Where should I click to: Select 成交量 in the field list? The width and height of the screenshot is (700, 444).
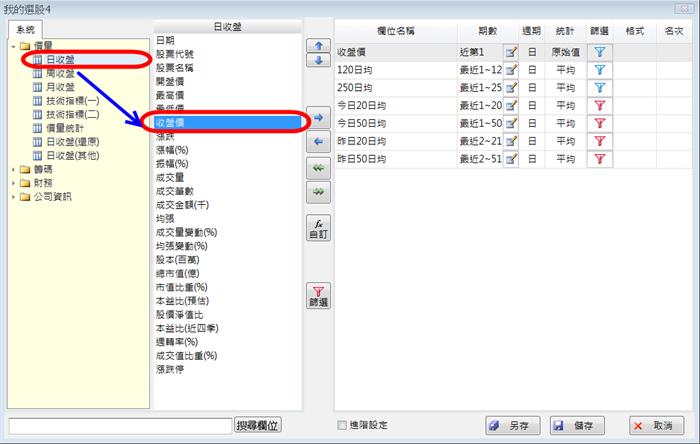170,178
